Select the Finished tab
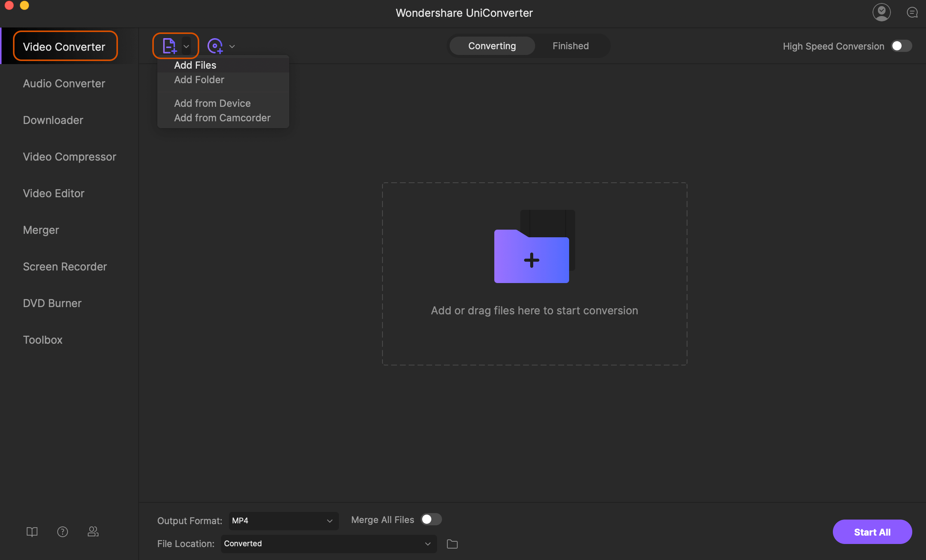This screenshot has width=926, height=560. [570, 46]
